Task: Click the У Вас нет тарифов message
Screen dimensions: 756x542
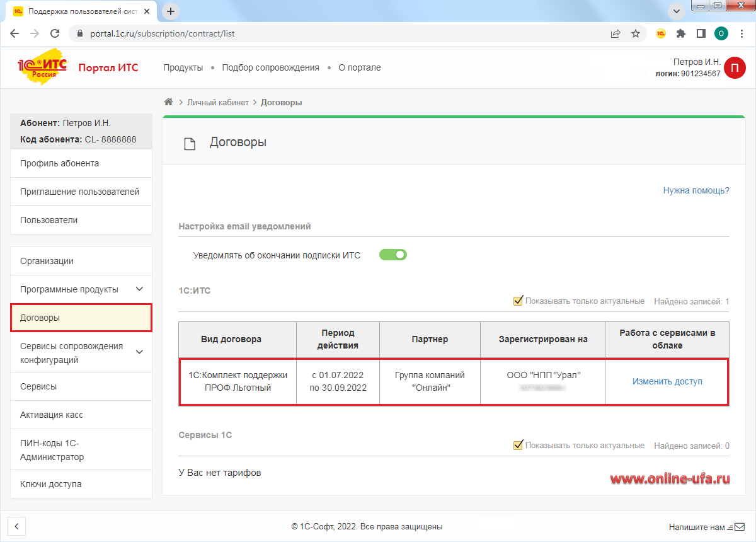Action: (220, 473)
